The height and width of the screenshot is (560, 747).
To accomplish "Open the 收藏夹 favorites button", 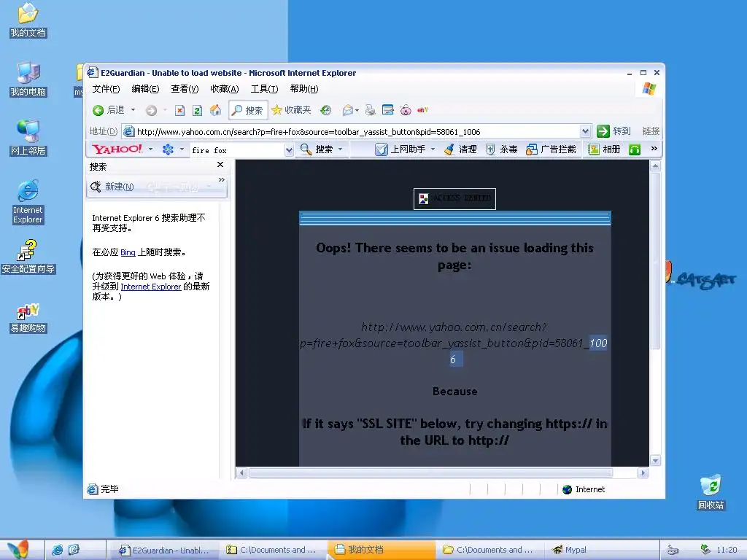I will tap(291, 111).
